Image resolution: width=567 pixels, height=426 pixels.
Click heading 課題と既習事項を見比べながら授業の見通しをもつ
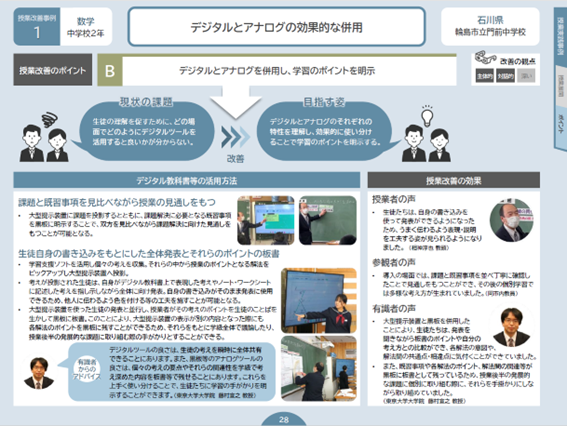tap(117, 202)
